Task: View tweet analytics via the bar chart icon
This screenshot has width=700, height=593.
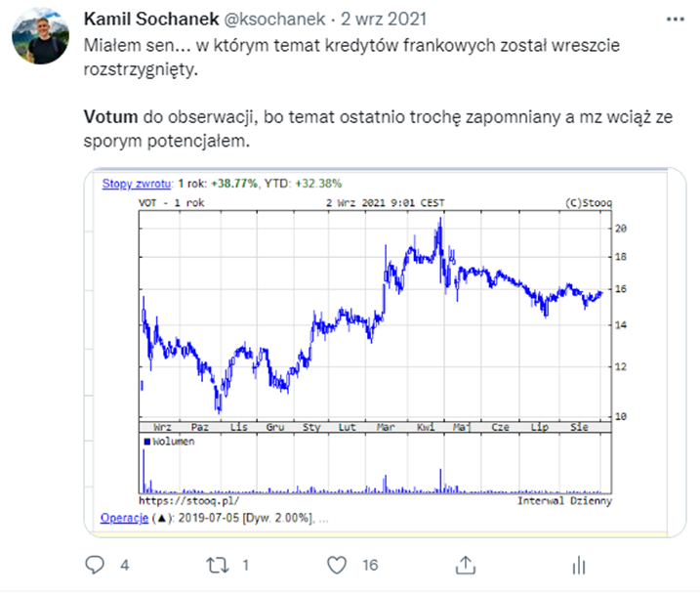Action: point(579,565)
